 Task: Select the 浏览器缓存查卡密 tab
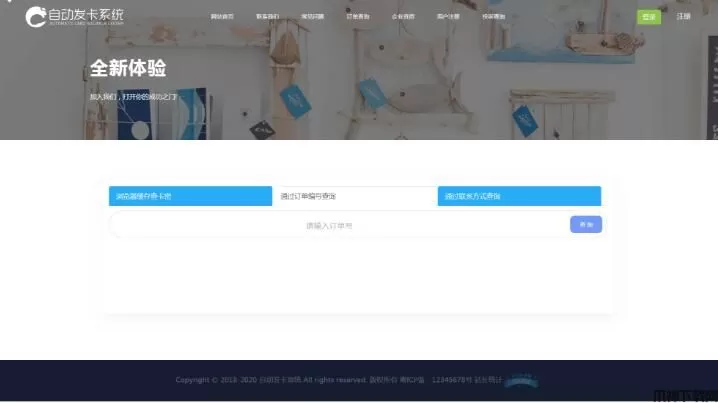tap(190, 196)
